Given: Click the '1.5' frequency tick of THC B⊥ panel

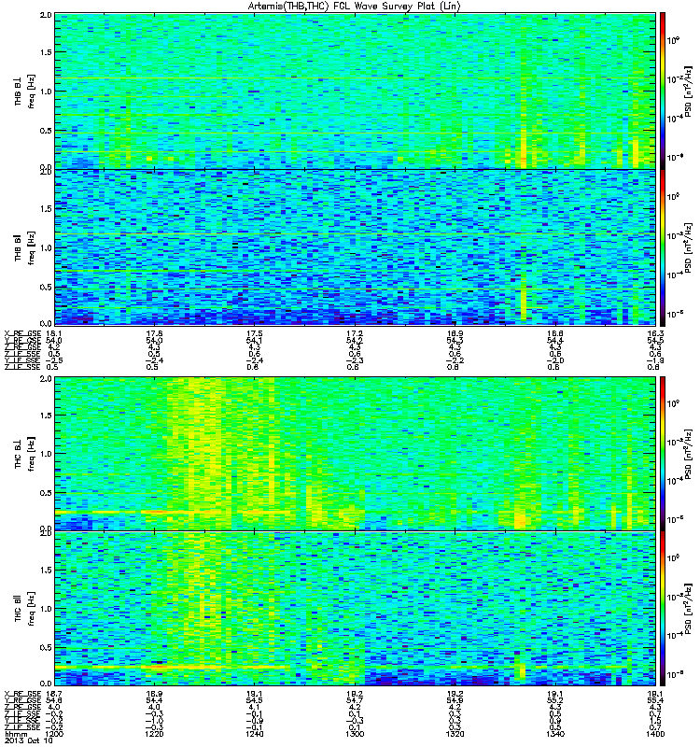Looking at the screenshot, I should tap(46, 416).
